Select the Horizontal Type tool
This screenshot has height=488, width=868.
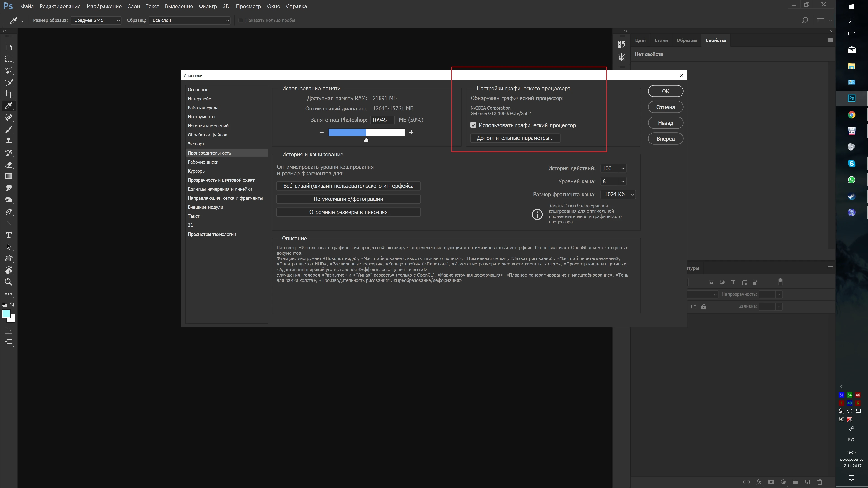[x=9, y=235]
